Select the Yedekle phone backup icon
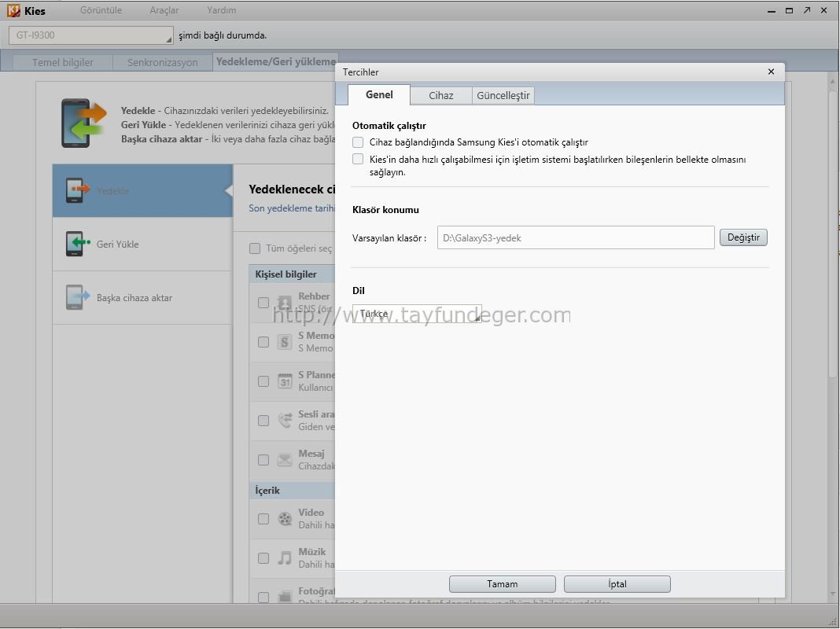 [x=77, y=190]
